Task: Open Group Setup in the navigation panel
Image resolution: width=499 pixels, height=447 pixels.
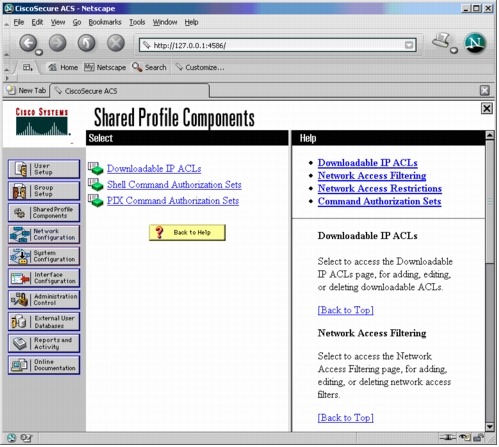Action: tap(44, 191)
